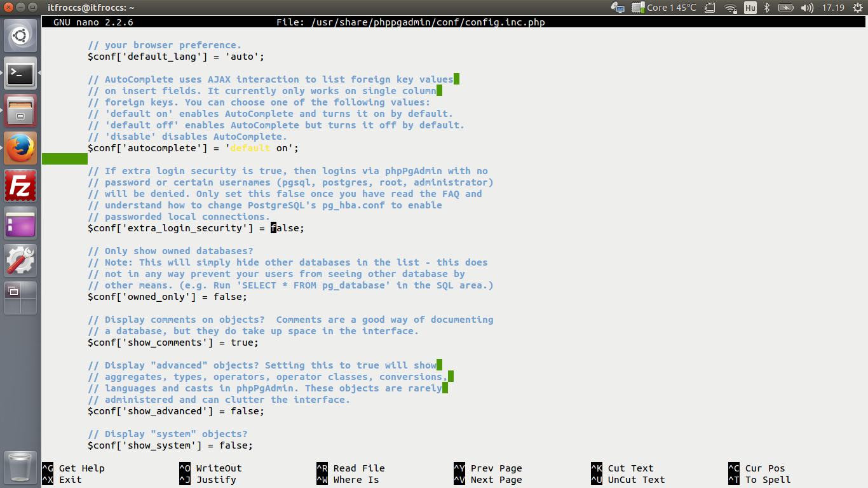Image resolution: width=868 pixels, height=488 pixels.
Task: Open the Wi-Fi network menu
Action: tap(731, 8)
